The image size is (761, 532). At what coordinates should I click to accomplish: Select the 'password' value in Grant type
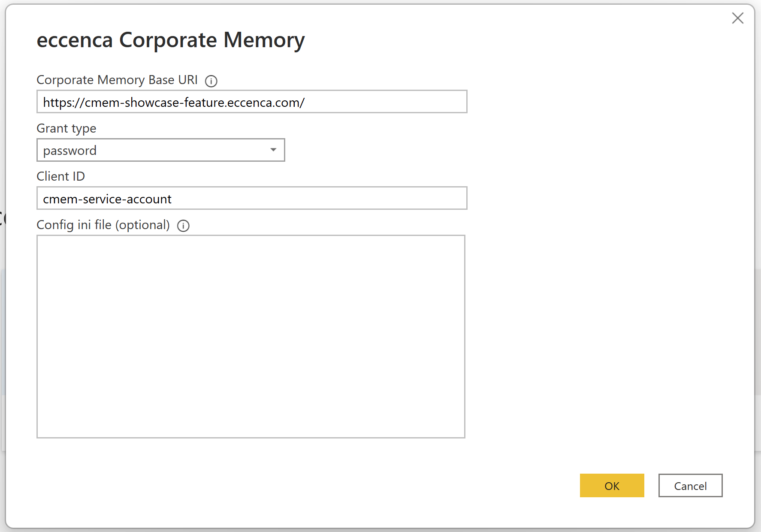coord(70,151)
